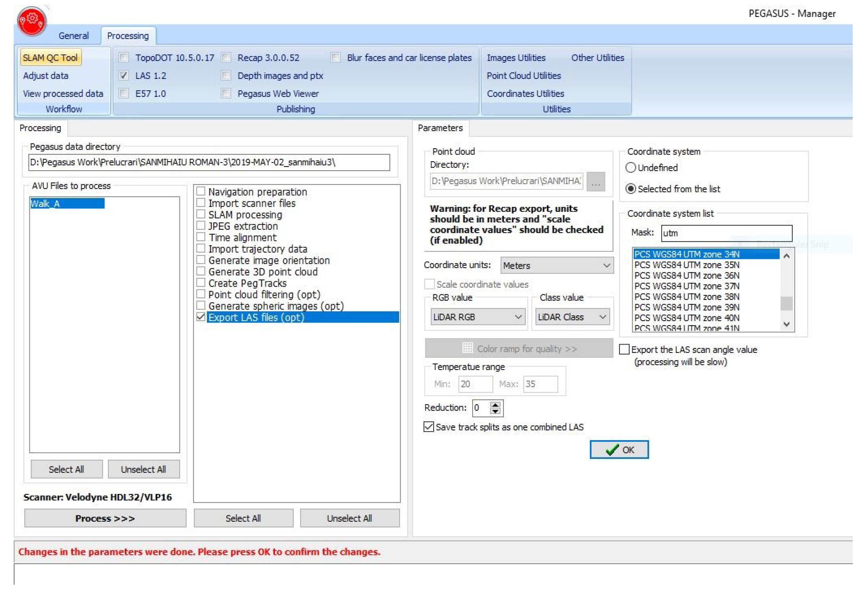
Task: Click the red Pegasus application logo icon
Action: (32, 21)
